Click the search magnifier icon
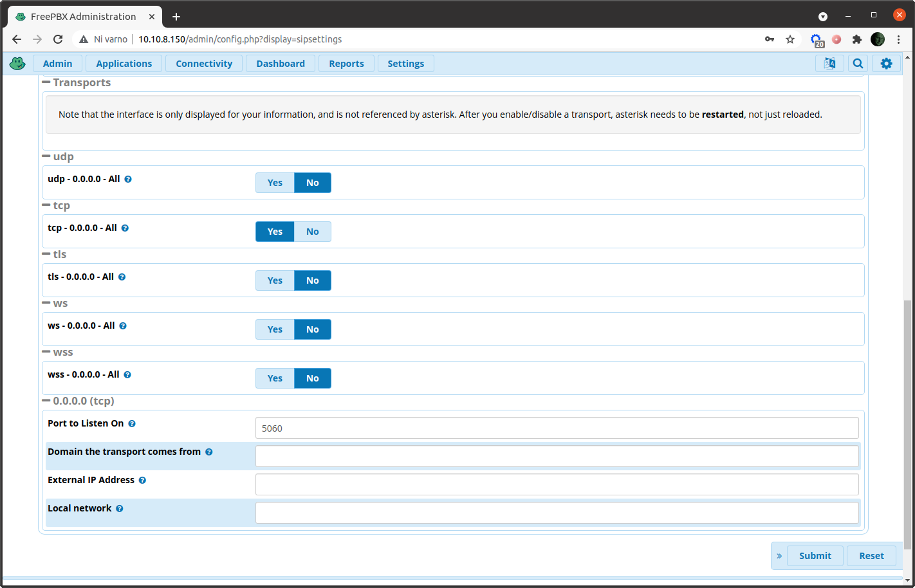The image size is (915, 588). point(858,63)
